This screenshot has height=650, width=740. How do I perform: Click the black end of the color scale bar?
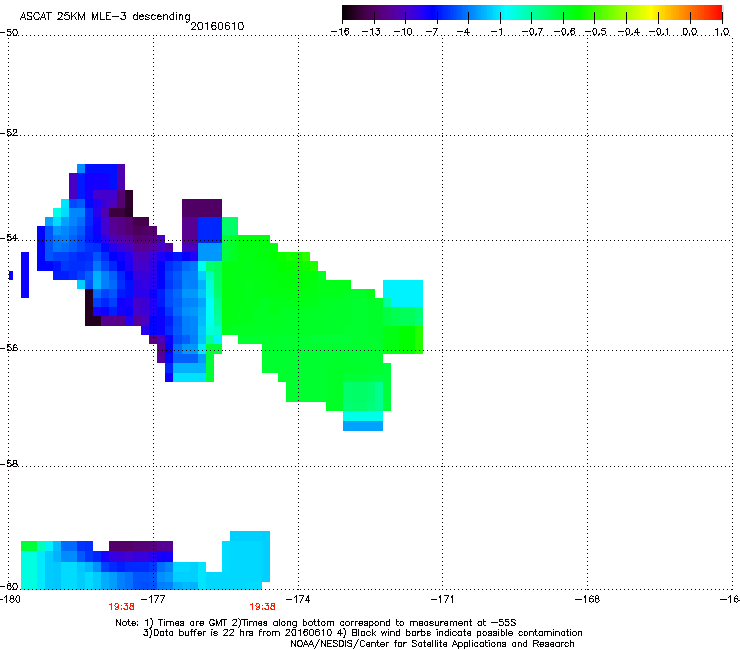coord(349,13)
